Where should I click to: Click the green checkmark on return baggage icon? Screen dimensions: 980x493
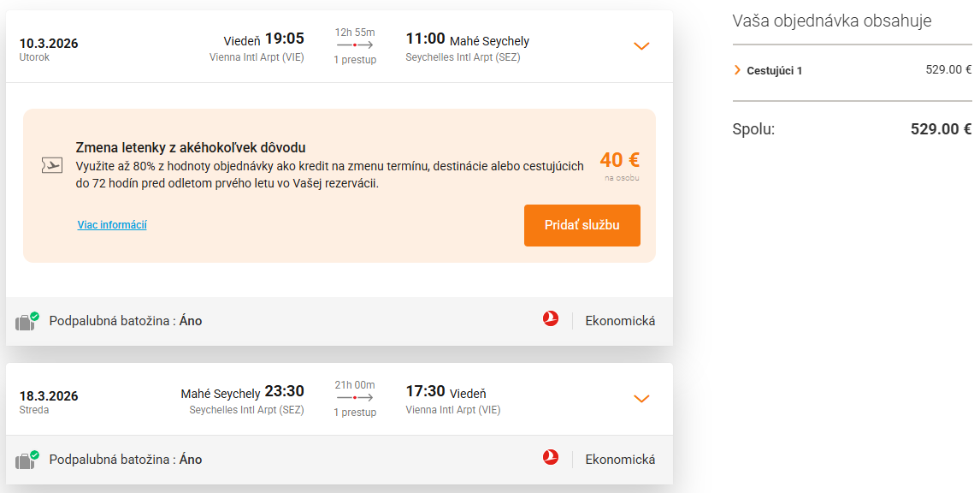tap(34, 454)
